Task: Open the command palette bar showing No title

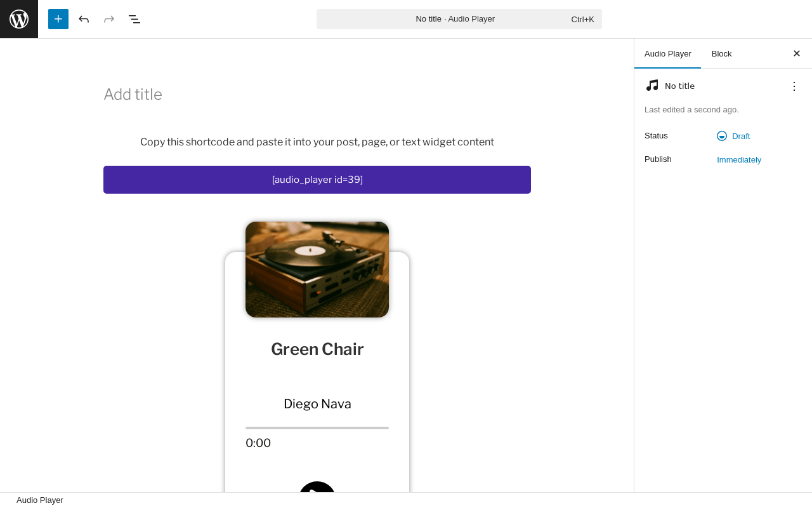Action: pos(459,19)
